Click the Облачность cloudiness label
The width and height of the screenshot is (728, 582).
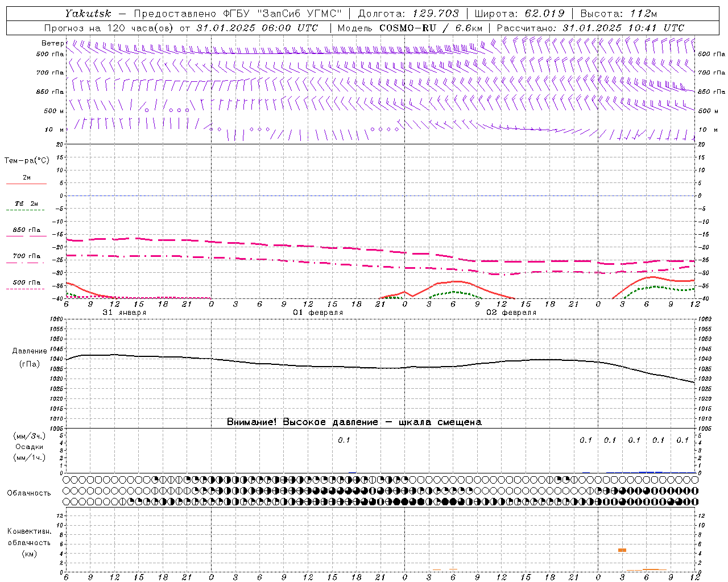click(29, 493)
